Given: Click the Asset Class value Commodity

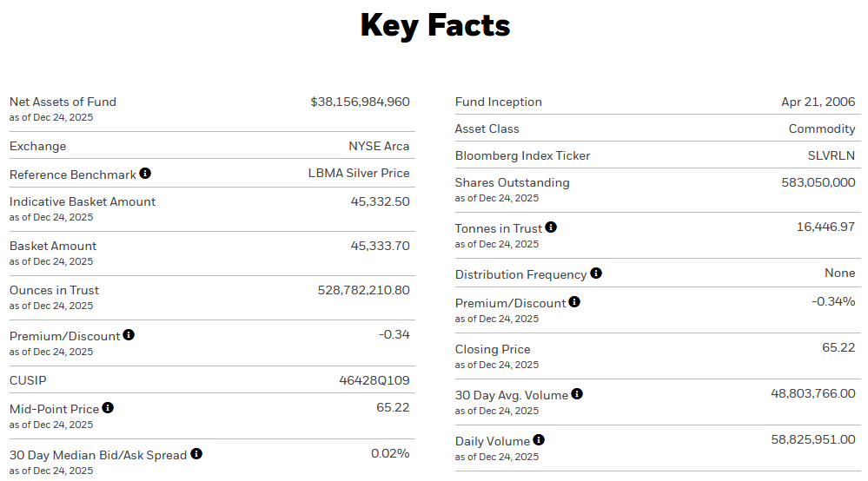Looking at the screenshot, I should coord(821,128).
